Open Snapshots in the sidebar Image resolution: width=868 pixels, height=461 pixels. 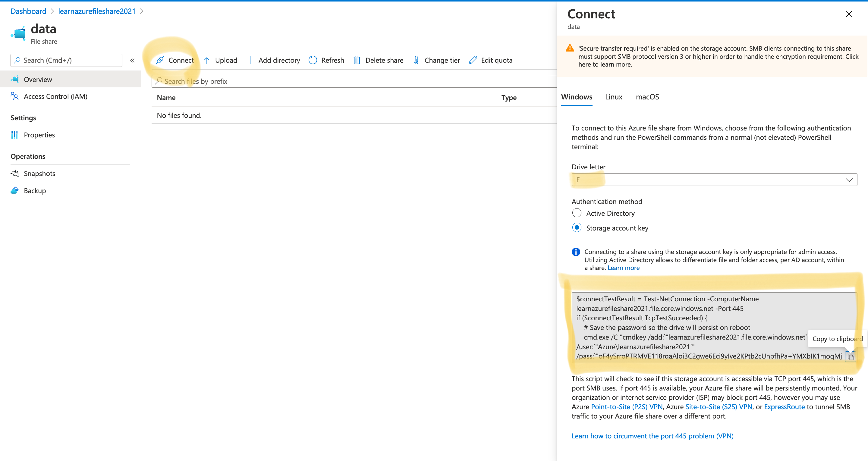39,173
